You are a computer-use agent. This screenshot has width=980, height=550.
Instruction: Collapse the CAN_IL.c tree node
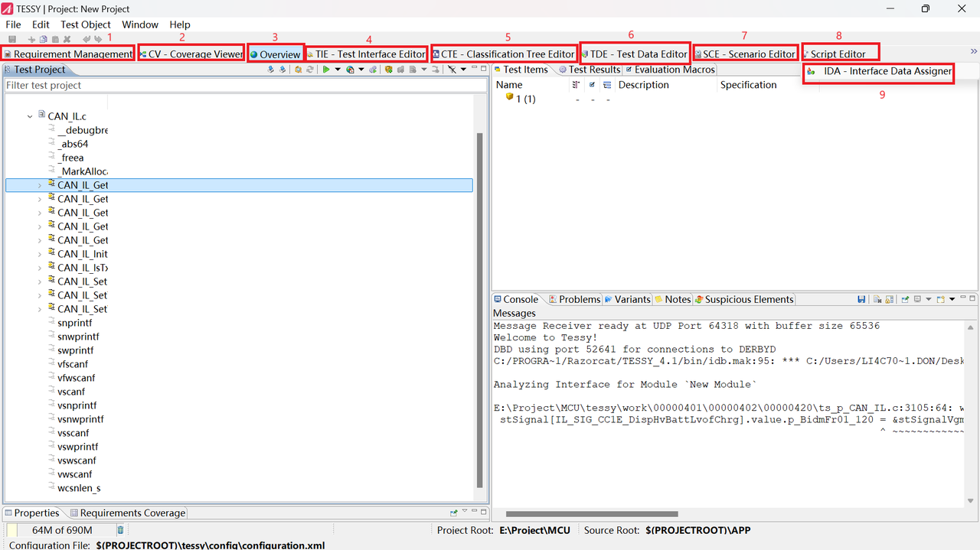click(x=30, y=116)
